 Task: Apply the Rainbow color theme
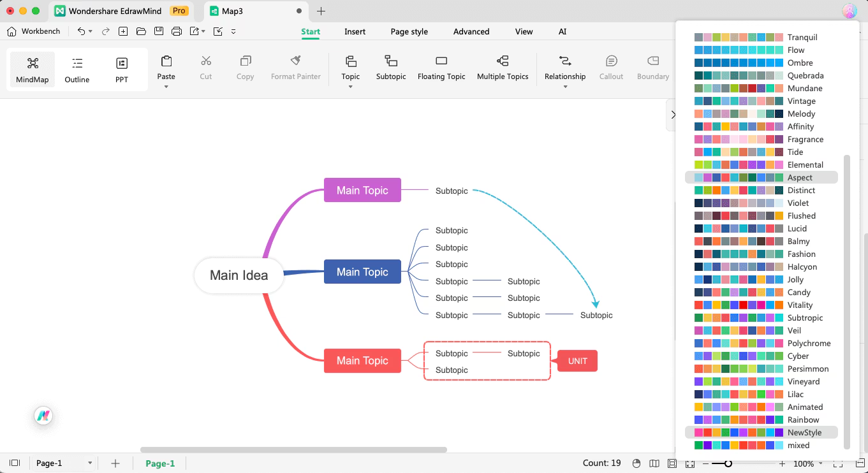pyautogui.click(x=761, y=420)
